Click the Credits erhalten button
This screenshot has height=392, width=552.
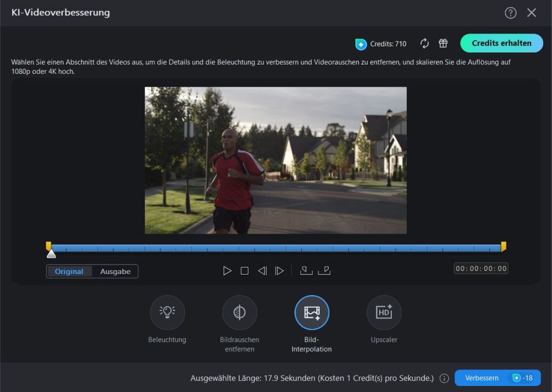point(501,43)
